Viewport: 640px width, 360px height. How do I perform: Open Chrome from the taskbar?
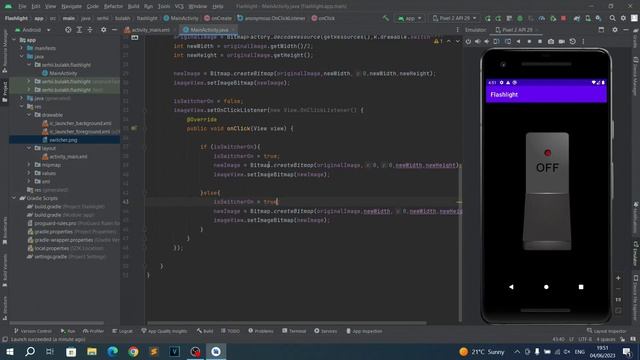pyautogui.click(x=133, y=351)
